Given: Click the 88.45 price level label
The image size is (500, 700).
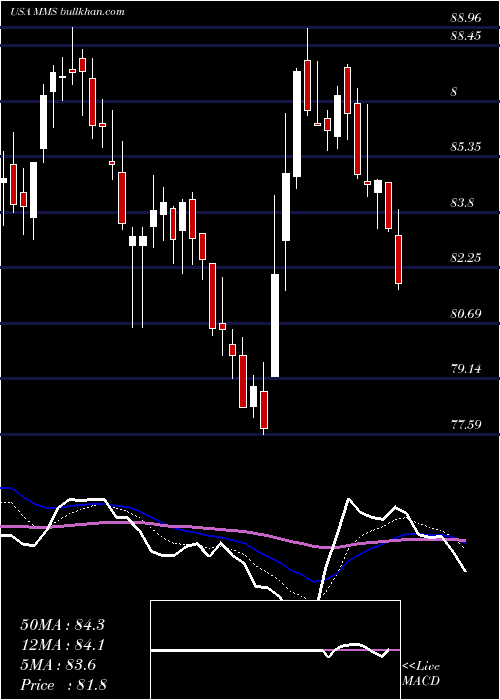Looking at the screenshot, I should (x=466, y=36).
